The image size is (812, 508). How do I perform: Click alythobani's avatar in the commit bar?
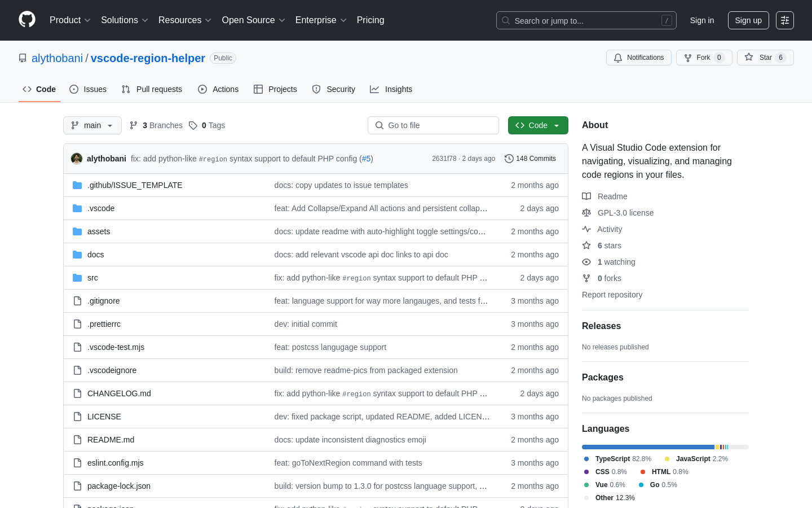[77, 159]
